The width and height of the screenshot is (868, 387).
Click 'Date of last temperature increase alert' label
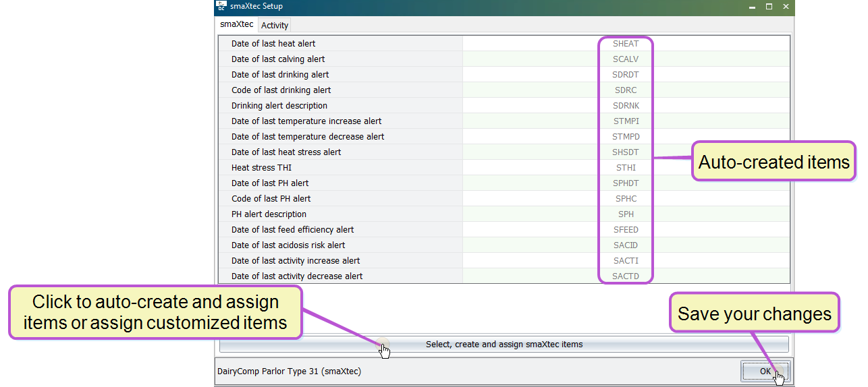(306, 121)
